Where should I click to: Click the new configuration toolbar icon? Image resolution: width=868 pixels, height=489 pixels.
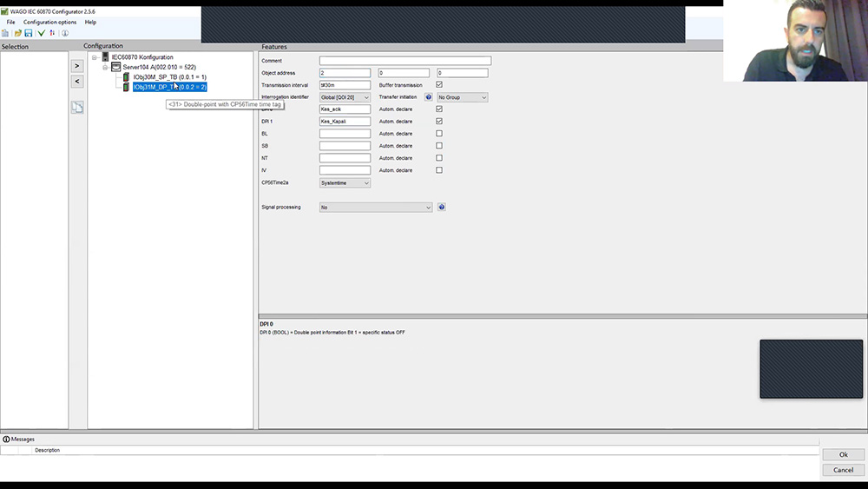pos(5,33)
